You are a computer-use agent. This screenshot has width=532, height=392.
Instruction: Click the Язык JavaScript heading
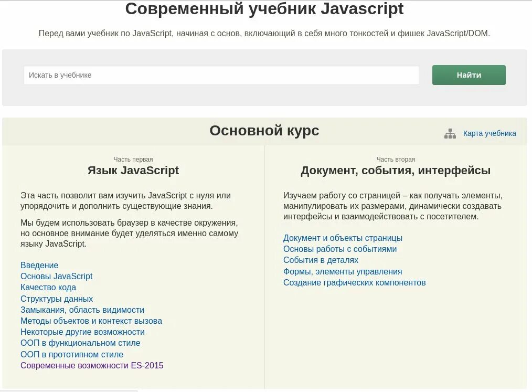133,171
